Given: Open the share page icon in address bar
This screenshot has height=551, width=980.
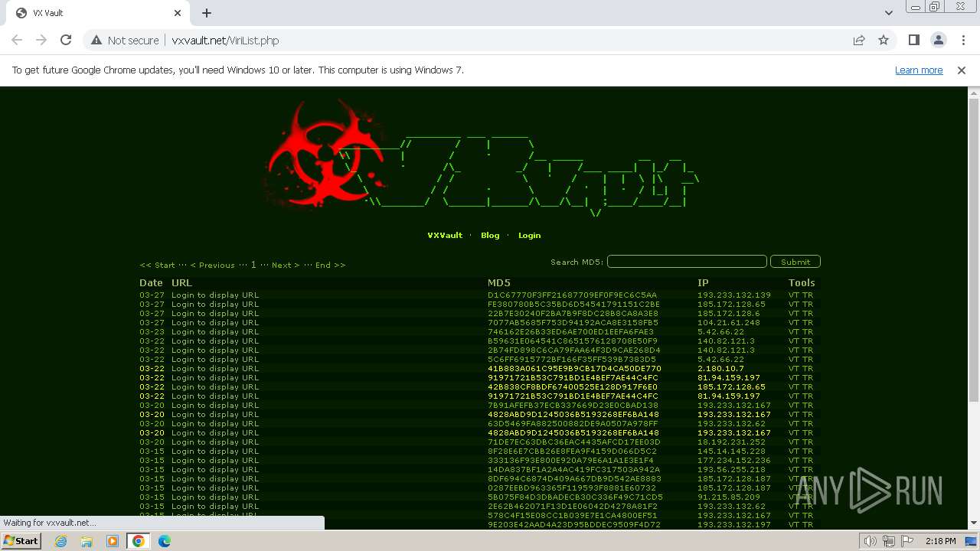Looking at the screenshot, I should click(x=859, y=41).
